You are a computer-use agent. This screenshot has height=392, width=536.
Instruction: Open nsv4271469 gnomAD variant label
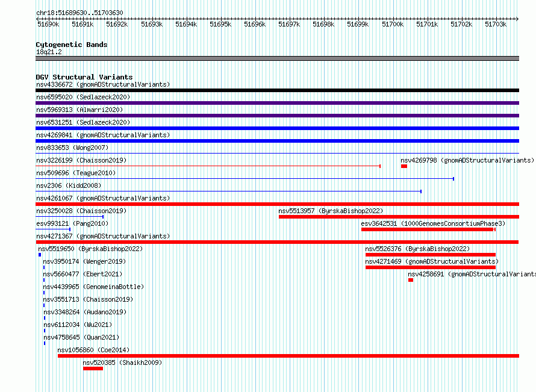pos(432,261)
